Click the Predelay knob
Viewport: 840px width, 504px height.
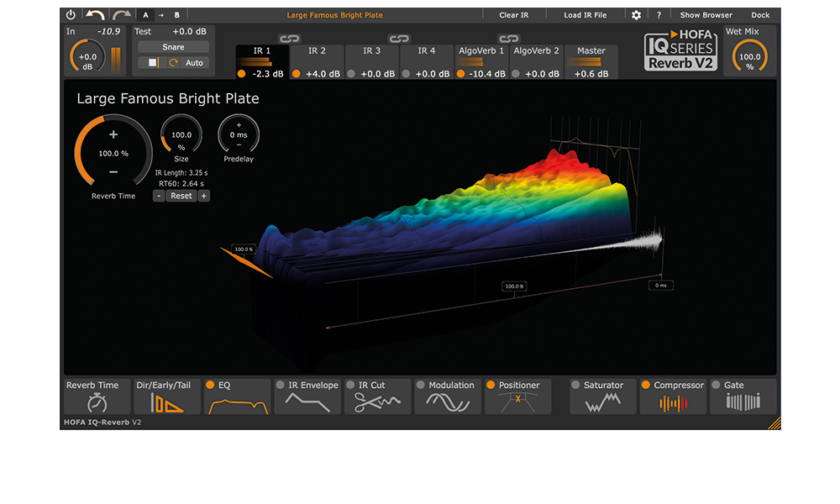tap(239, 135)
